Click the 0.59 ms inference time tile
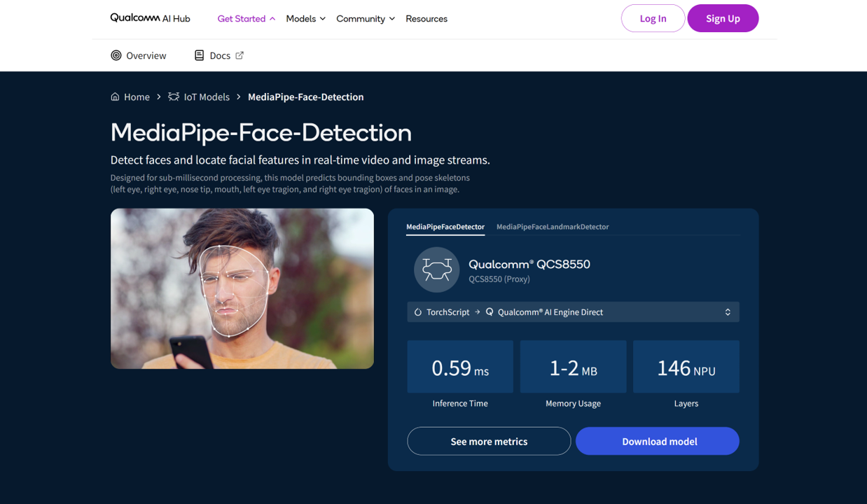867x504 pixels. [x=460, y=367]
